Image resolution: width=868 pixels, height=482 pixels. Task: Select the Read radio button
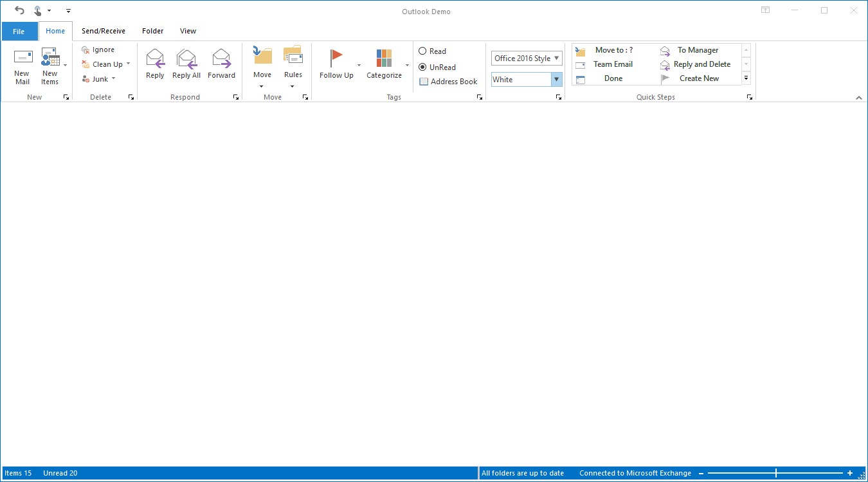pyautogui.click(x=422, y=51)
